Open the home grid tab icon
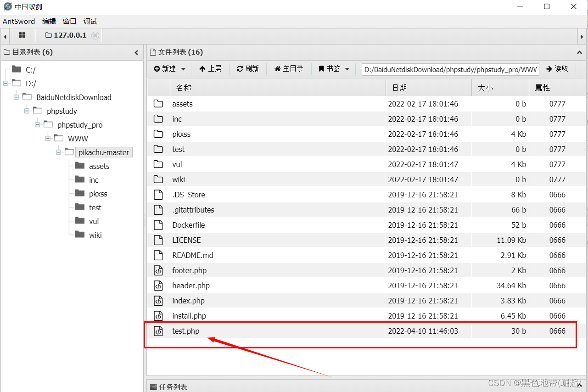Image resolution: width=588 pixels, height=392 pixels. [22, 35]
